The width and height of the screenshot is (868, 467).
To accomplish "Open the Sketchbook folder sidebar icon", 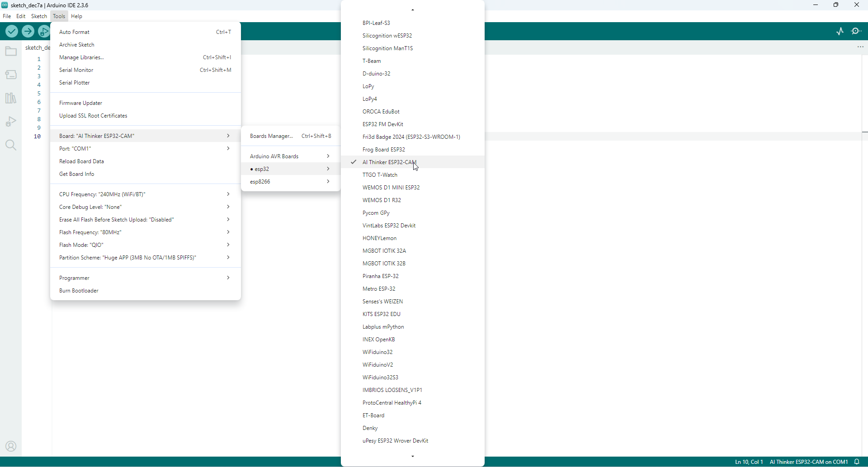I will click(x=11, y=52).
